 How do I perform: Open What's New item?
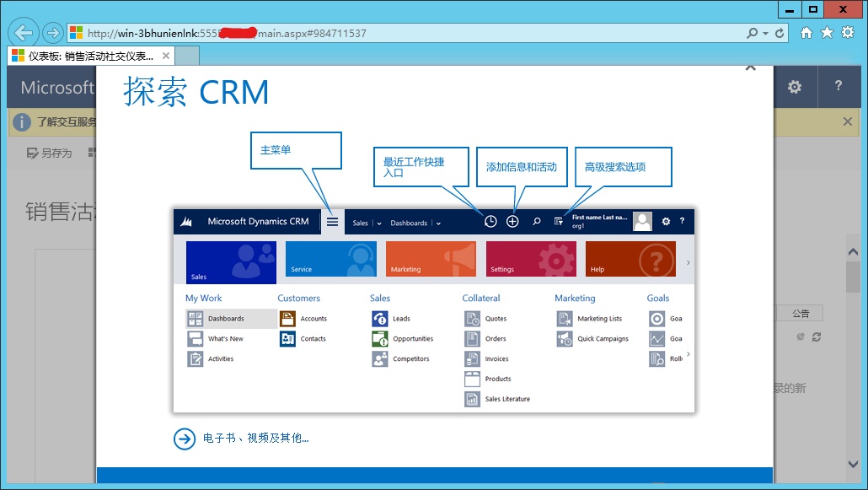point(216,339)
